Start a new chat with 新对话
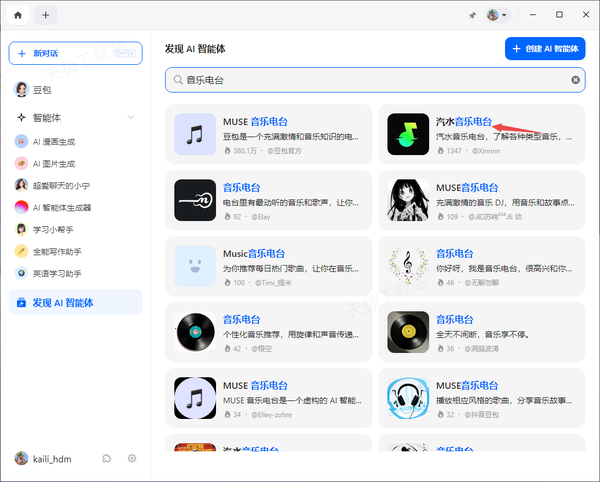This screenshot has width=600, height=482. (x=75, y=52)
